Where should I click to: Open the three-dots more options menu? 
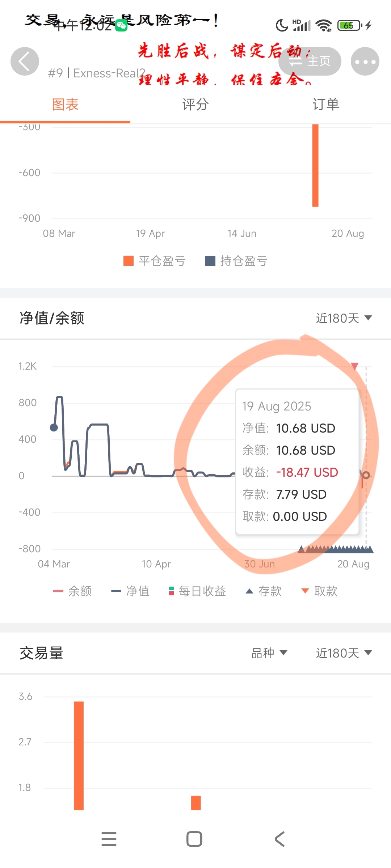pos(365,61)
